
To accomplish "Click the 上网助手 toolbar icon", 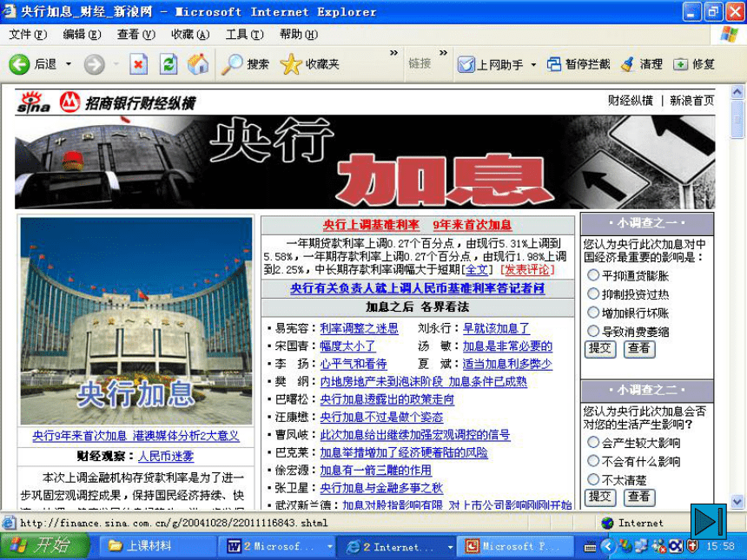I will [x=466, y=64].
